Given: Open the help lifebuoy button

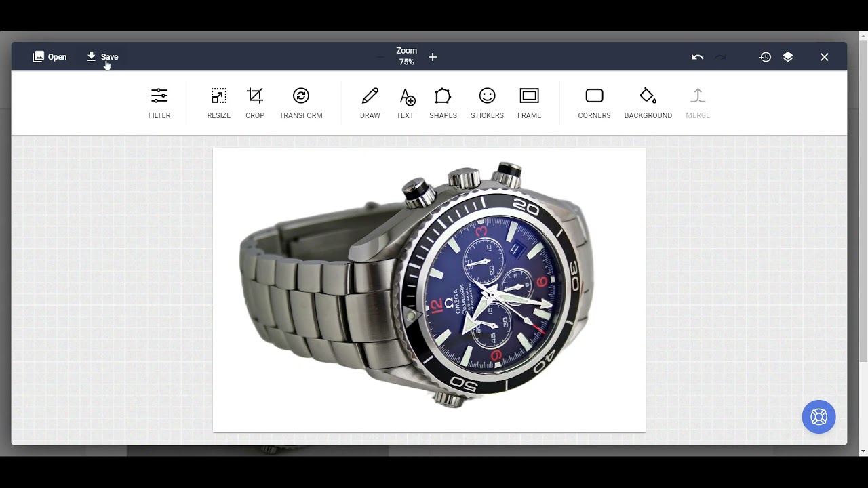Looking at the screenshot, I should coord(819,417).
